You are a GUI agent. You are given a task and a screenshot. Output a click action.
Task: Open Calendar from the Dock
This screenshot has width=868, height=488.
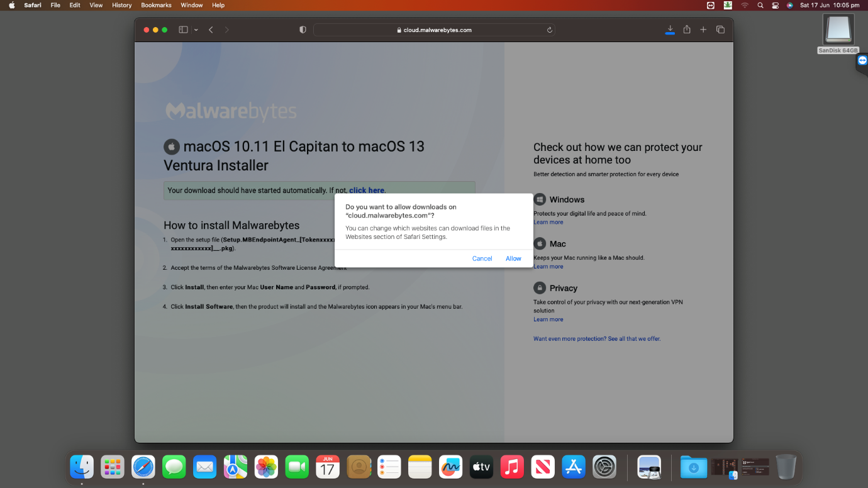pyautogui.click(x=328, y=467)
